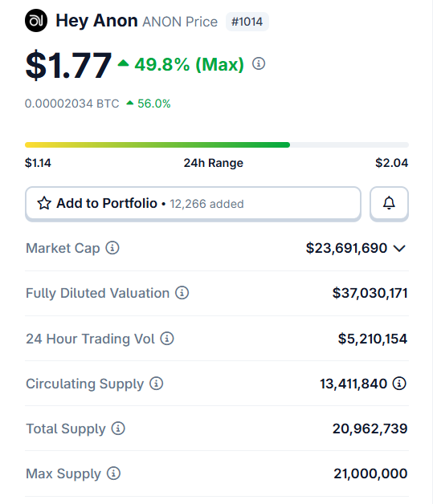Viewport: 433px width, 504px height.
Task: Click info icon beside 13,411,840 value
Action: pyautogui.click(x=399, y=384)
